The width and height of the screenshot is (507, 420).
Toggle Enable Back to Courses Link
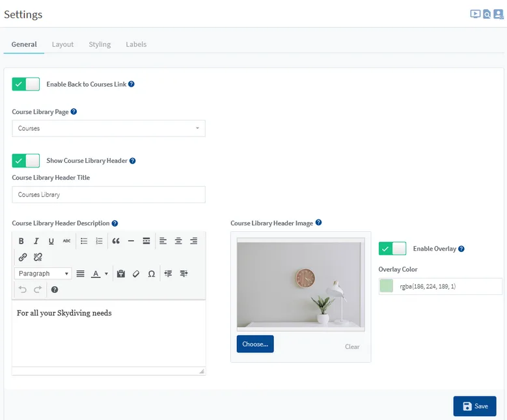26,84
